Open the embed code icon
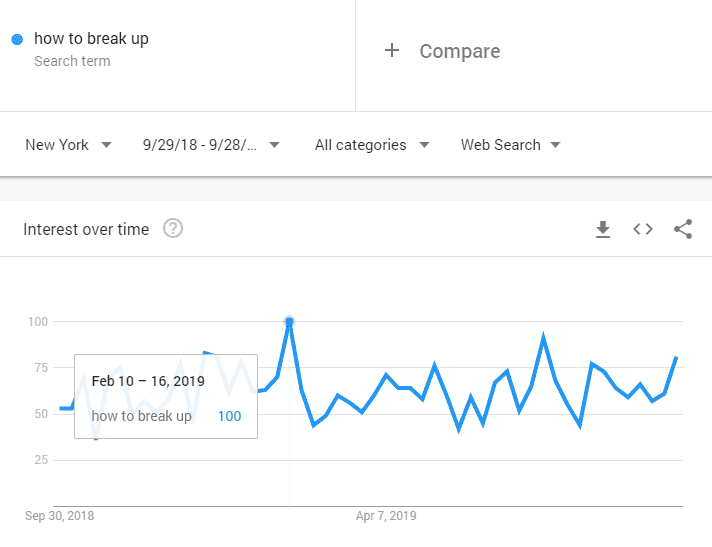 [643, 230]
